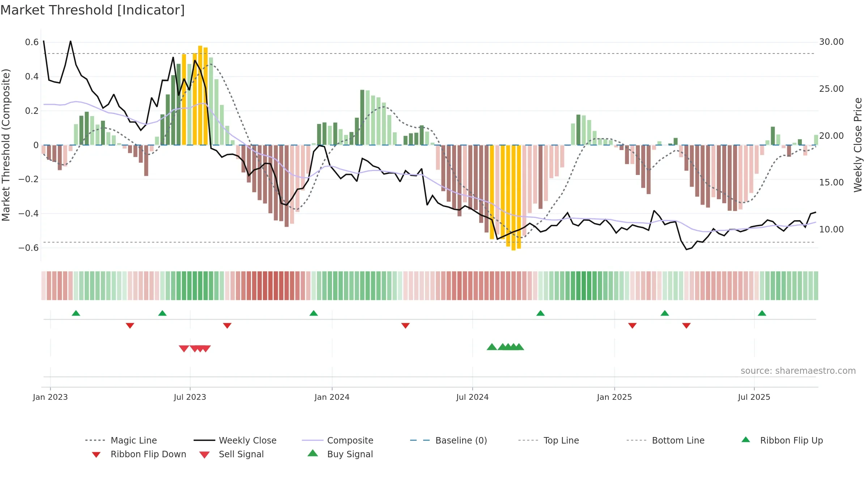Click the first Sell Signal marker before Jul 2023
The image size is (868, 488).
point(184,349)
